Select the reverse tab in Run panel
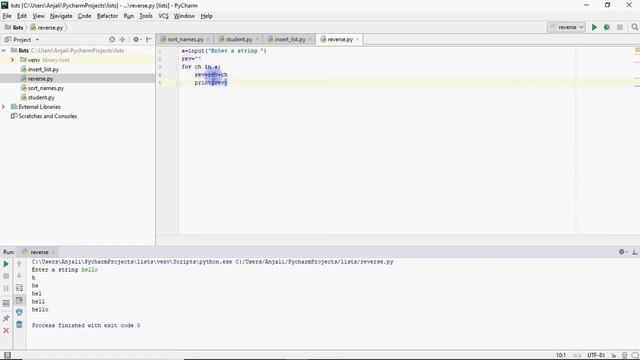Image resolution: width=640 pixels, height=360 pixels. 39,252
